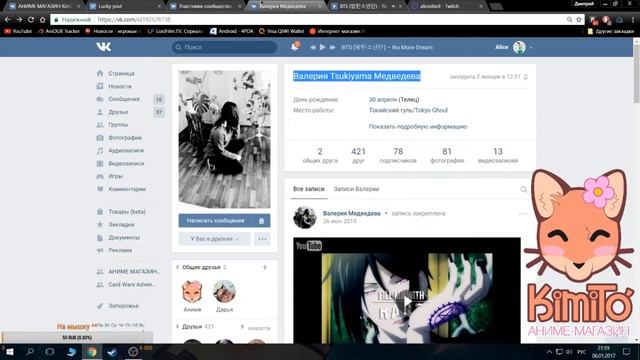This screenshot has height=360, width=640.
Task: Go back in browser
Action: click(7, 19)
